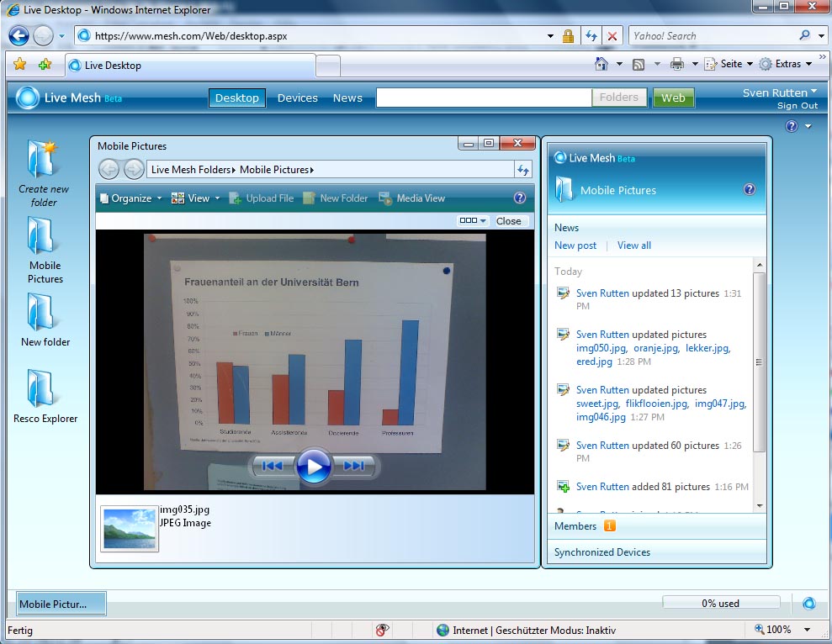Expand the address bar URL history dropdown
Image resolution: width=832 pixels, height=644 pixels.
550,36
